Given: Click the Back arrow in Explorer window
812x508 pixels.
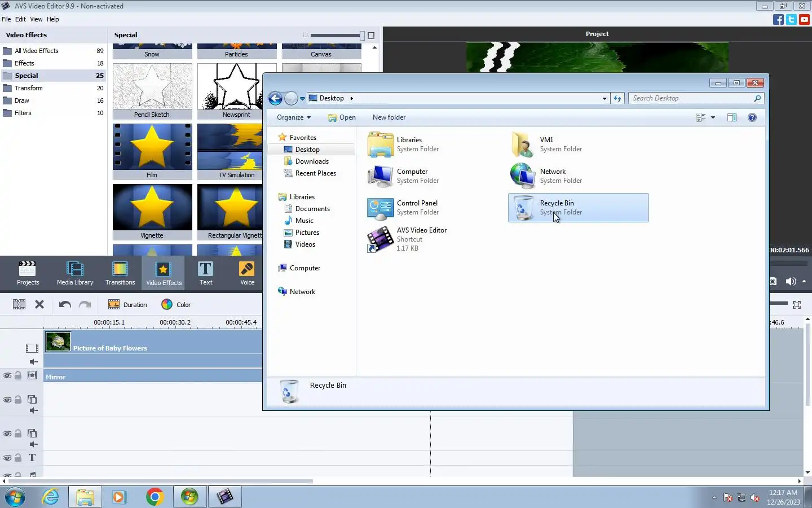Looking at the screenshot, I should [x=275, y=98].
